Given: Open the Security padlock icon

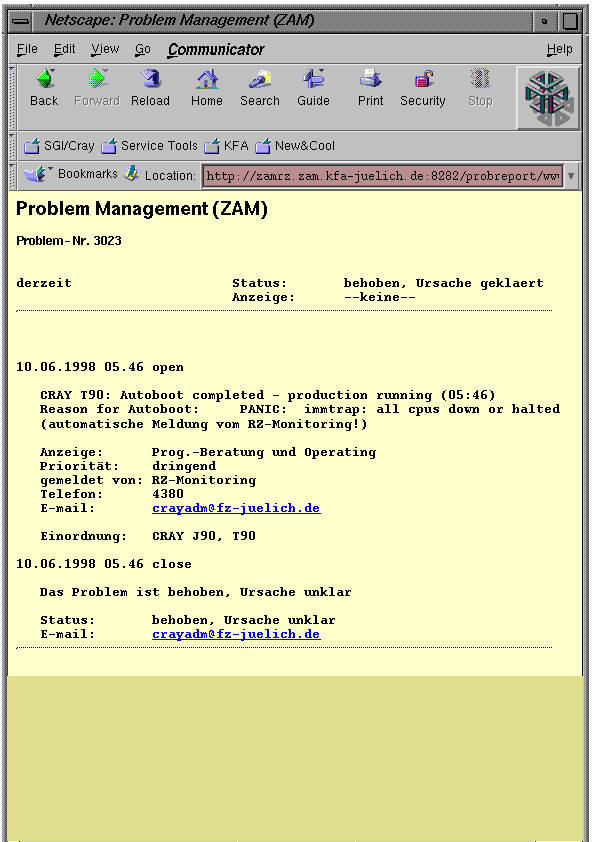Looking at the screenshot, I should tap(423, 79).
